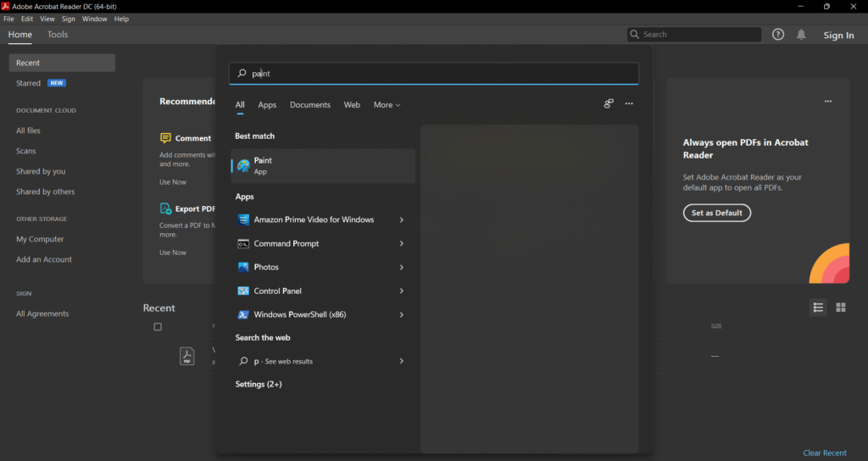Open the Help menu in Acrobat
Image resolution: width=868 pixels, height=461 pixels.
[121, 19]
